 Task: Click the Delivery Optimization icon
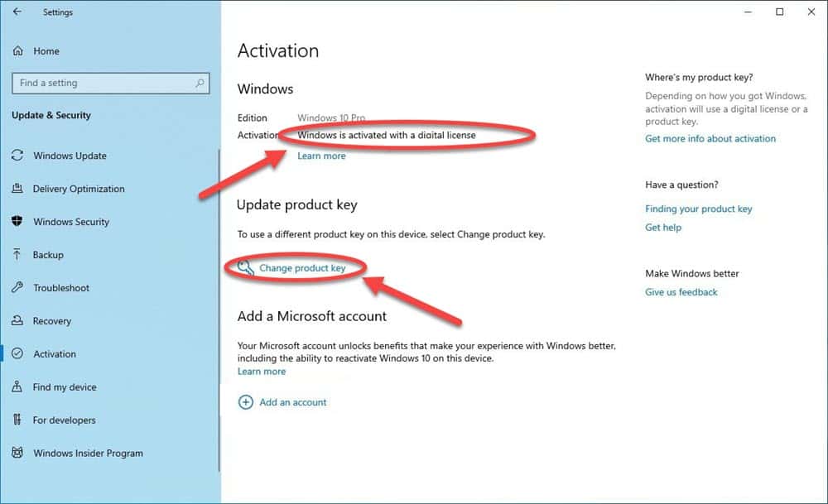[x=17, y=189]
